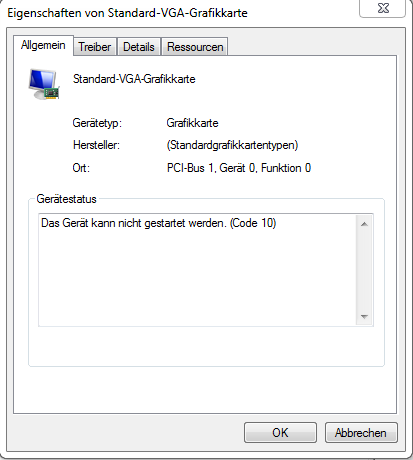Viewport: 413px width, 460px height.
Task: Click the Standard-VGA-Grafikkarte device name label
Action: click(x=134, y=79)
